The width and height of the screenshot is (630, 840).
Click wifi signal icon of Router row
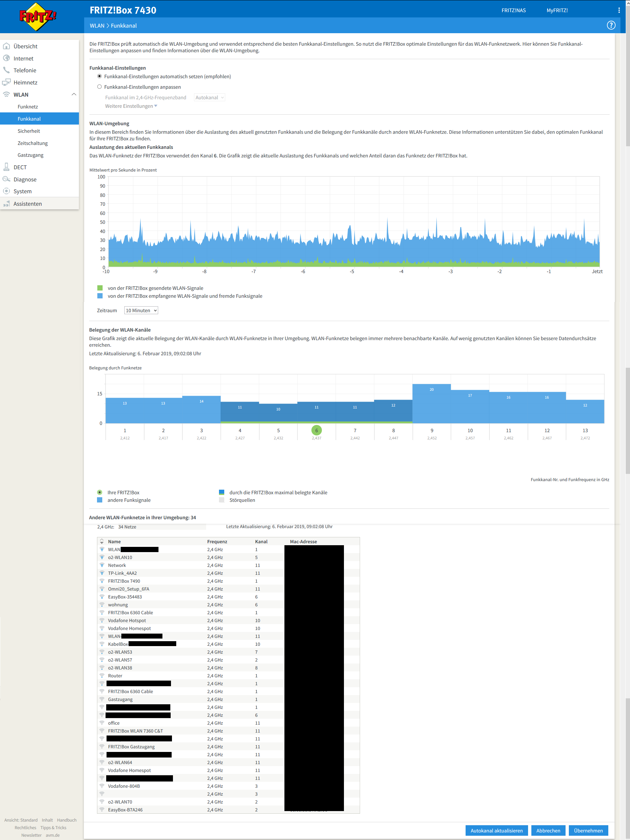coord(102,676)
